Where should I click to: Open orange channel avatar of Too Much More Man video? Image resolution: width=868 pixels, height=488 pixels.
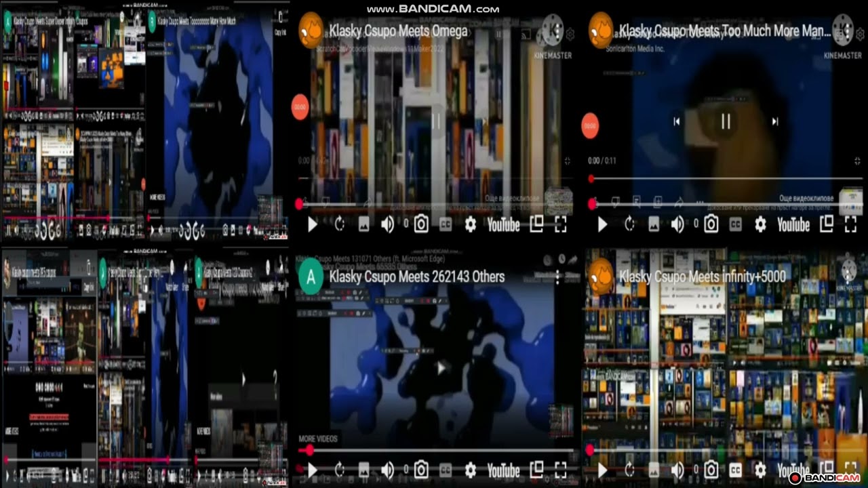(600, 31)
